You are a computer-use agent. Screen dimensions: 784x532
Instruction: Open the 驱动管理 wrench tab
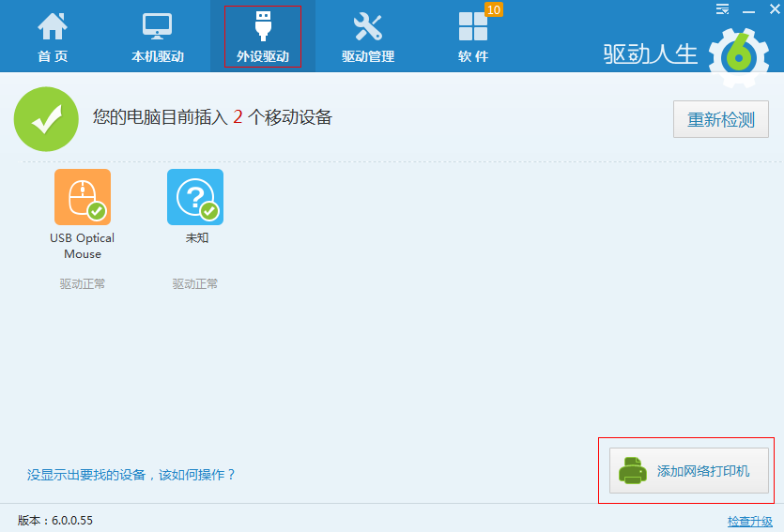pyautogui.click(x=368, y=38)
